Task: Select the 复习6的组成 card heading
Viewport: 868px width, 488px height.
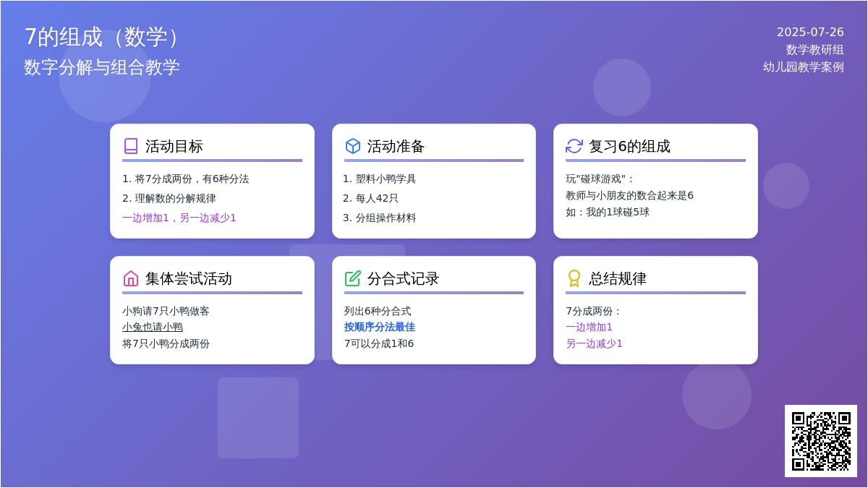Action: 630,146
